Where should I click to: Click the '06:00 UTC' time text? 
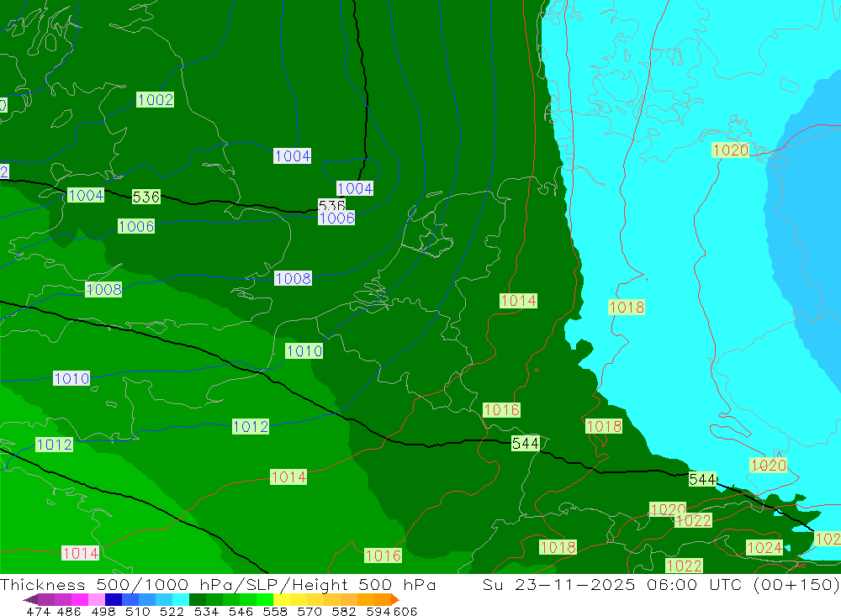(x=696, y=584)
